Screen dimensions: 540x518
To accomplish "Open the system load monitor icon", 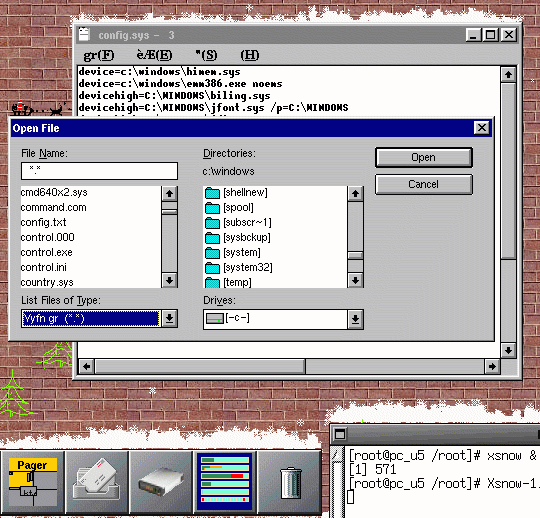I will (225, 482).
